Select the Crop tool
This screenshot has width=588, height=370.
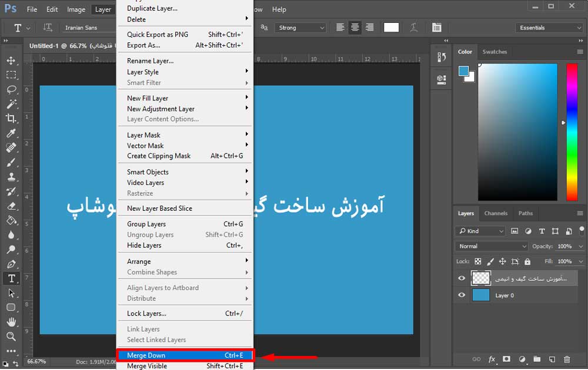[x=11, y=118]
